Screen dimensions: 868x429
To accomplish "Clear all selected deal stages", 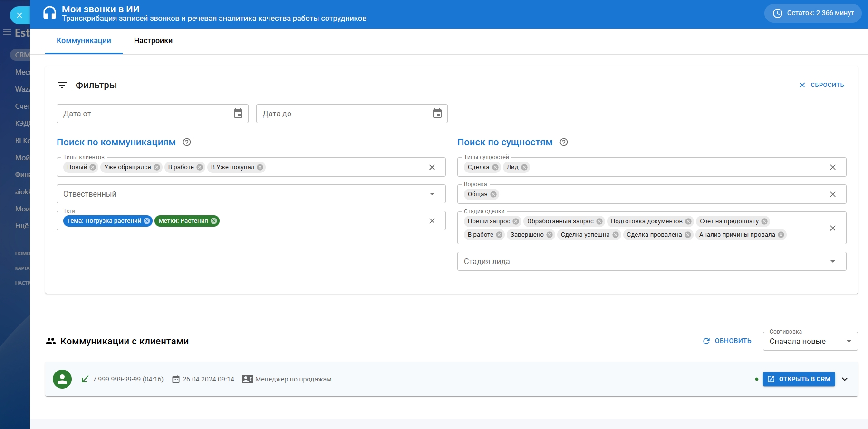I will (832, 228).
